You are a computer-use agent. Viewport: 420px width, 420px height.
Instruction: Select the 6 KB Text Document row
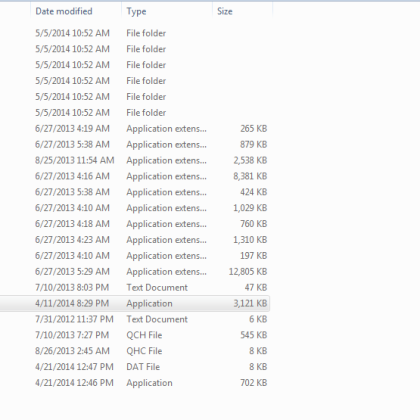[x=135, y=319]
